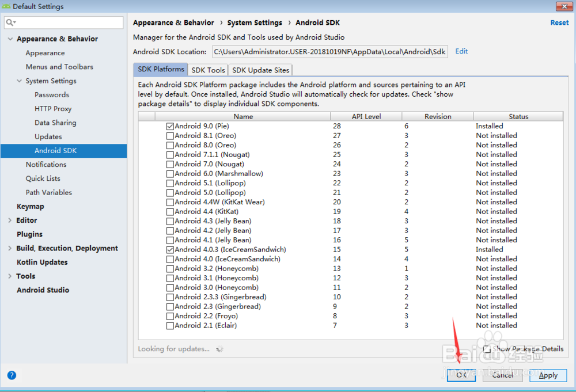Click Installed status of Android 9.0 row

tap(489, 126)
